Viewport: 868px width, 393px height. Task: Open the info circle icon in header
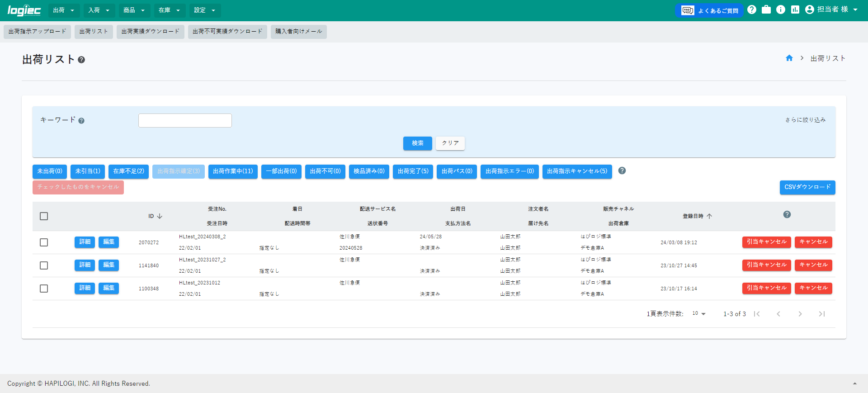point(781,9)
